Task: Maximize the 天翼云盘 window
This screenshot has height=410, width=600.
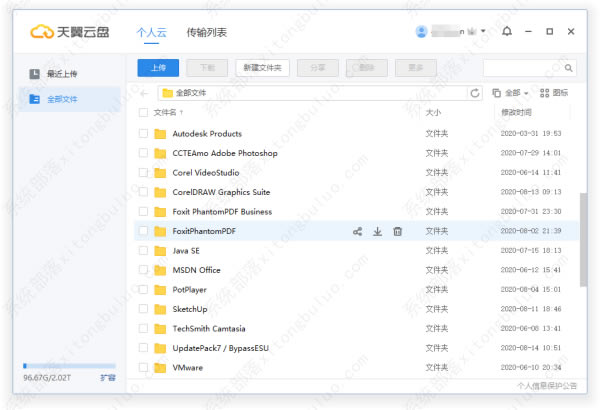Action: [549, 31]
